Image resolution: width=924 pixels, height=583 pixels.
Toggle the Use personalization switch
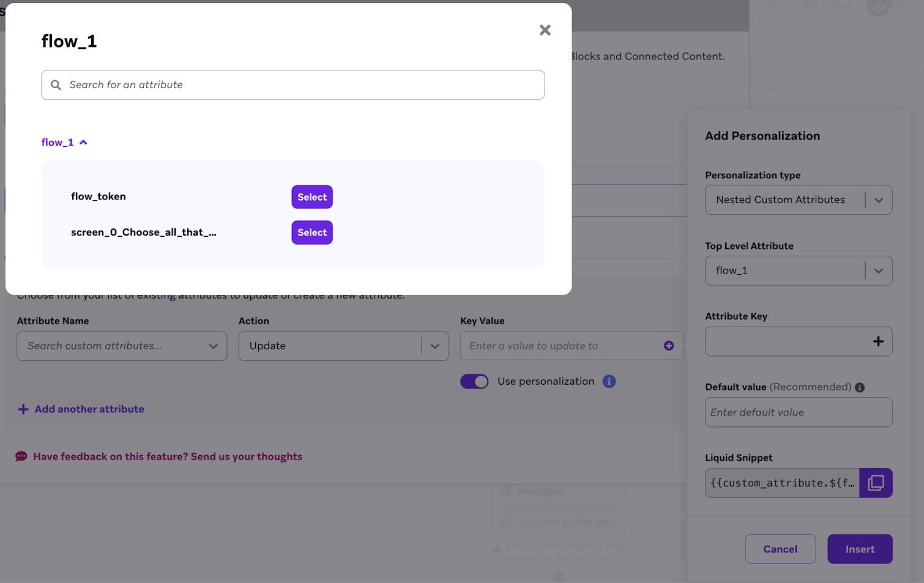[474, 381]
